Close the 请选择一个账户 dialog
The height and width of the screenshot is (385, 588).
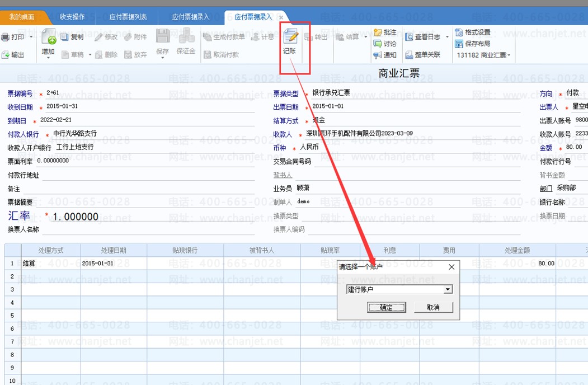(x=451, y=267)
